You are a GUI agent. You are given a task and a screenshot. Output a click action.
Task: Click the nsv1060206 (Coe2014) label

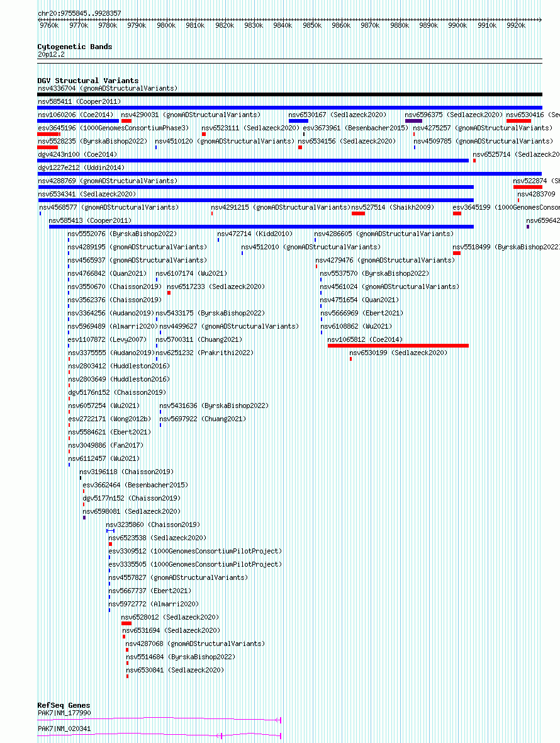click(x=76, y=115)
